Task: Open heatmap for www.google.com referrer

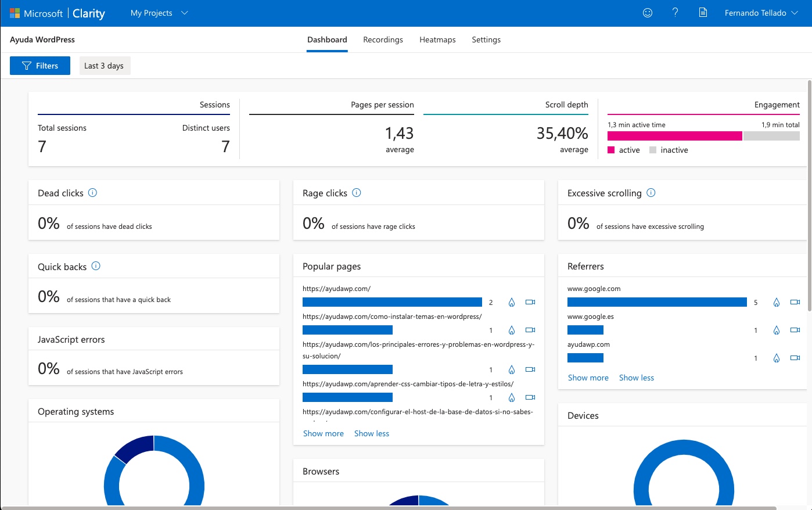Action: [777, 302]
